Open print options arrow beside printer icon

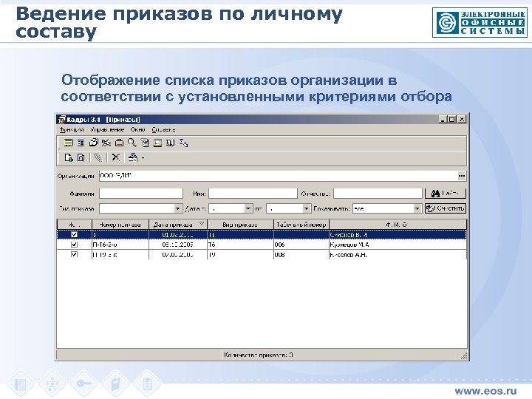coord(143,158)
